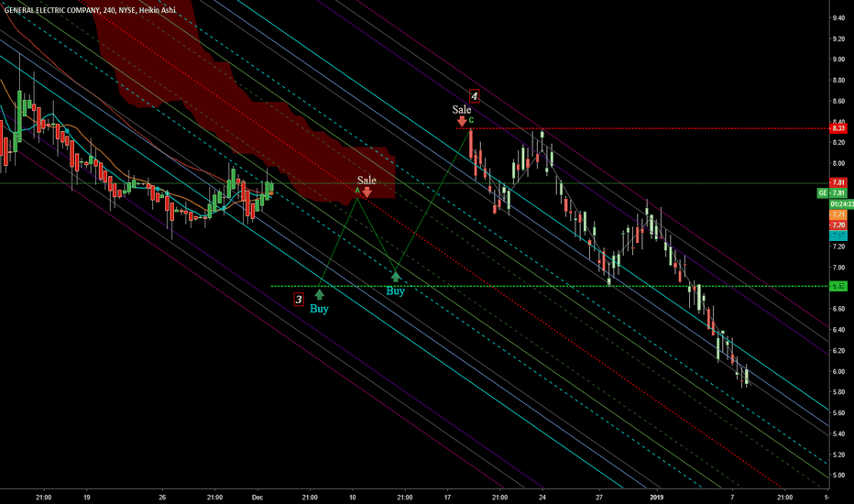
Task: Click the red down arrow beside point C
Action: pyautogui.click(x=462, y=121)
